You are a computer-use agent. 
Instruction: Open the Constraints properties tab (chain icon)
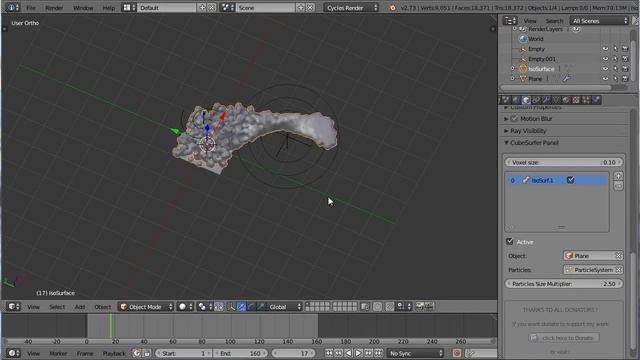click(536, 100)
